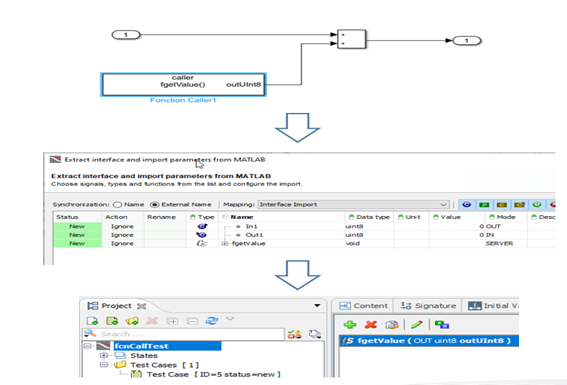
Task: Click the Project search field
Action: [x=183, y=334]
